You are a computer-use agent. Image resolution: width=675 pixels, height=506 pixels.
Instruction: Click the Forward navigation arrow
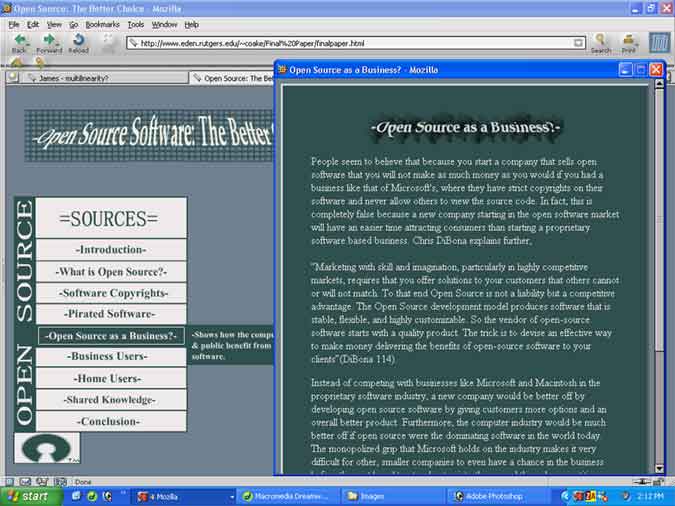pyautogui.click(x=48, y=41)
